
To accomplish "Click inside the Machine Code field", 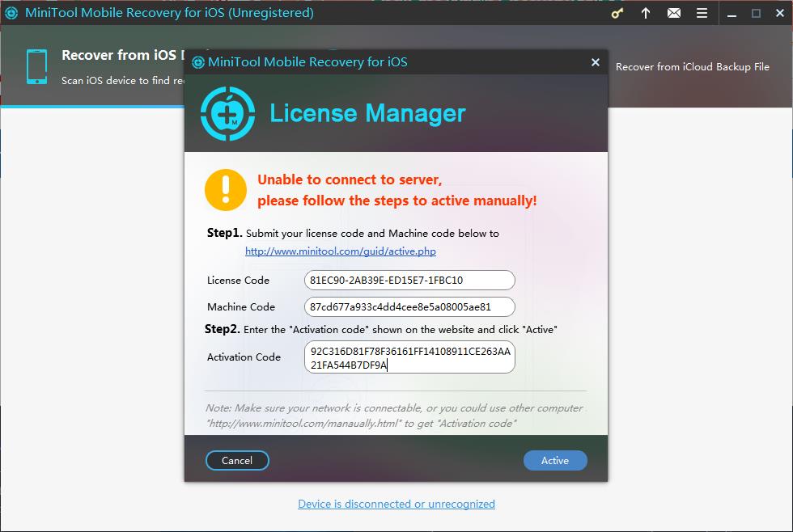I will (x=409, y=306).
